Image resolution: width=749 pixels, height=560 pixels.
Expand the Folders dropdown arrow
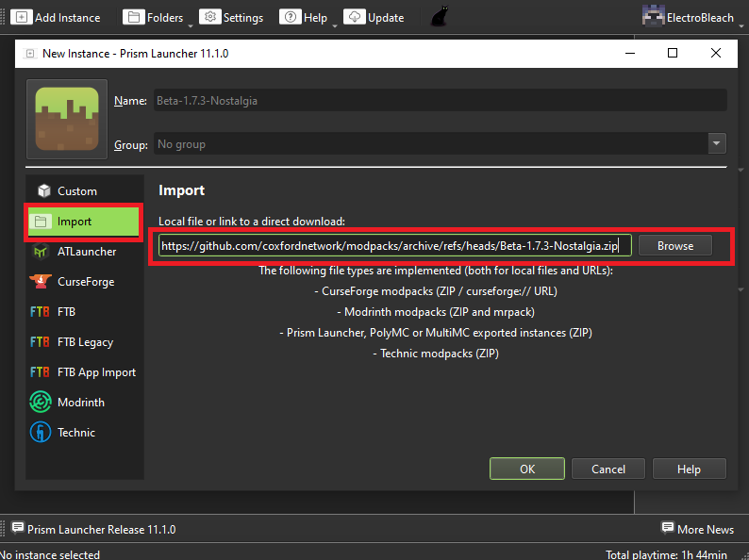pos(191,25)
